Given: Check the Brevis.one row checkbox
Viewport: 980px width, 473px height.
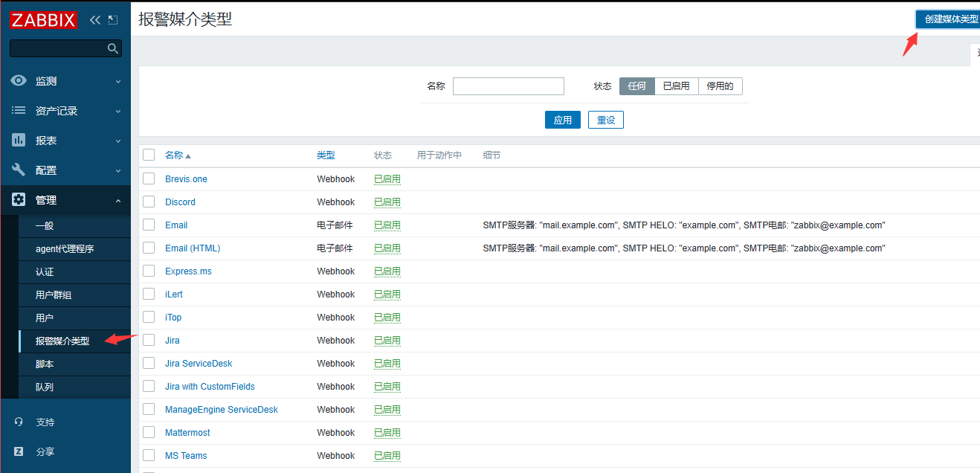Looking at the screenshot, I should 149,178.
